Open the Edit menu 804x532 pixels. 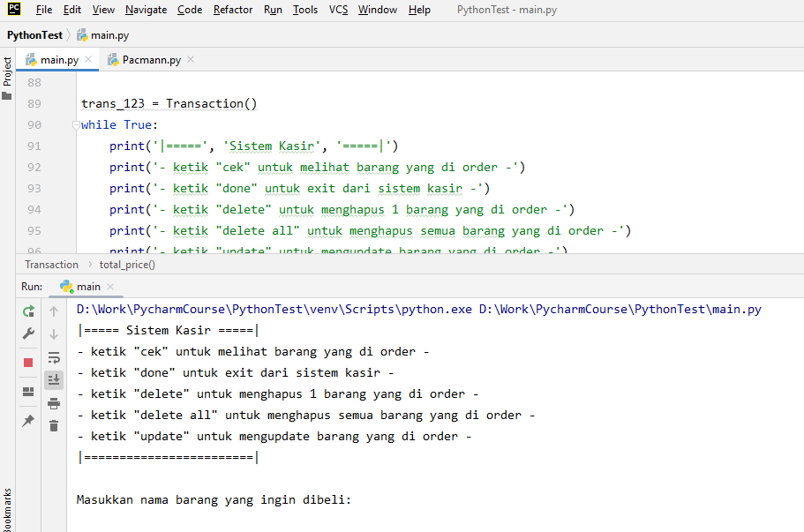point(72,10)
